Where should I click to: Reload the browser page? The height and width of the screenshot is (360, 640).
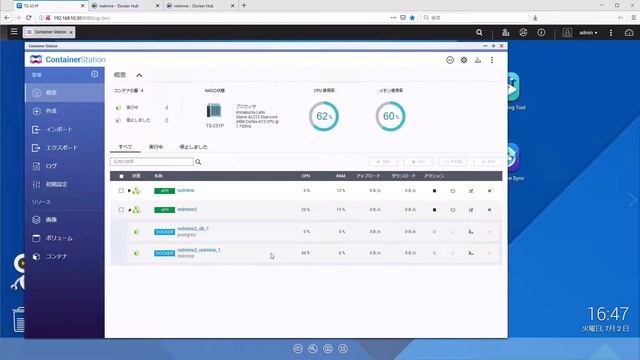pyautogui.click(x=29, y=18)
